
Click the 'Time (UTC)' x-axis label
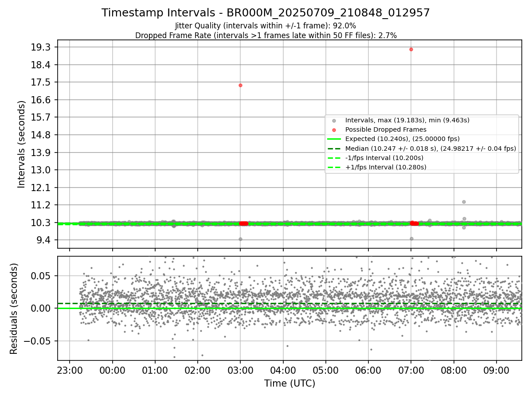(289, 383)
